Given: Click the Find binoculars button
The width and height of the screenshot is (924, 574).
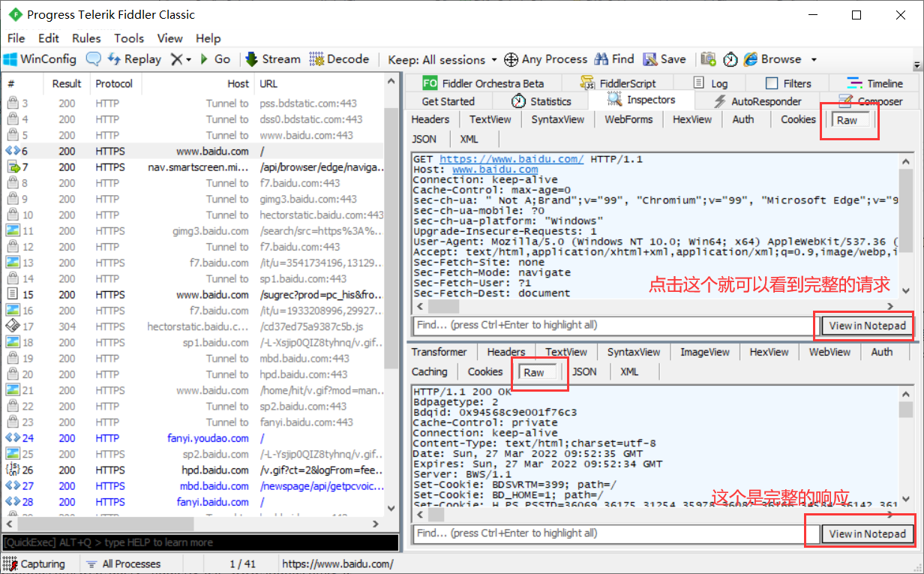Looking at the screenshot, I should coord(614,59).
